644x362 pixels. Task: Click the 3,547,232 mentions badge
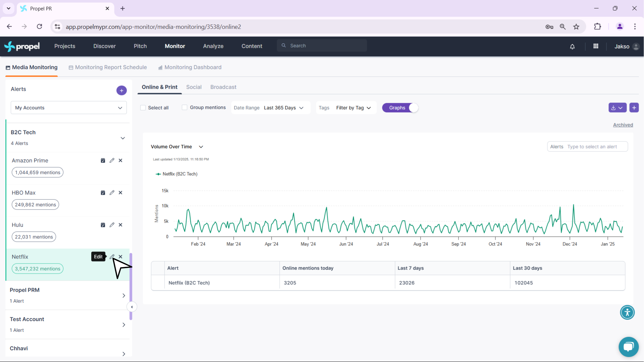coord(38,269)
